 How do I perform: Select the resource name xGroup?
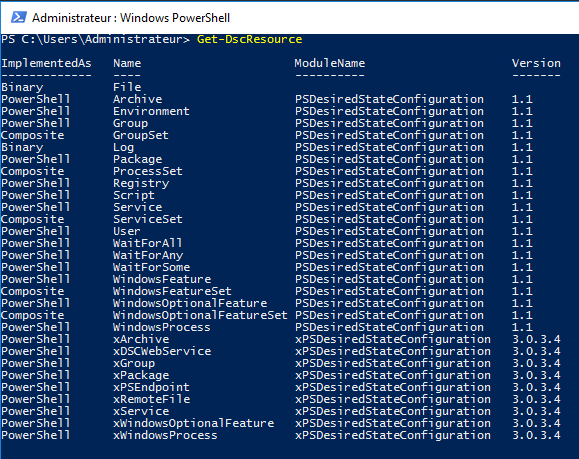pos(134,363)
